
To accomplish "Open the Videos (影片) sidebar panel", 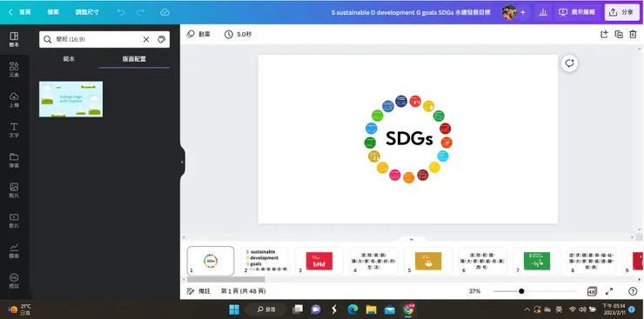I will click(14, 221).
